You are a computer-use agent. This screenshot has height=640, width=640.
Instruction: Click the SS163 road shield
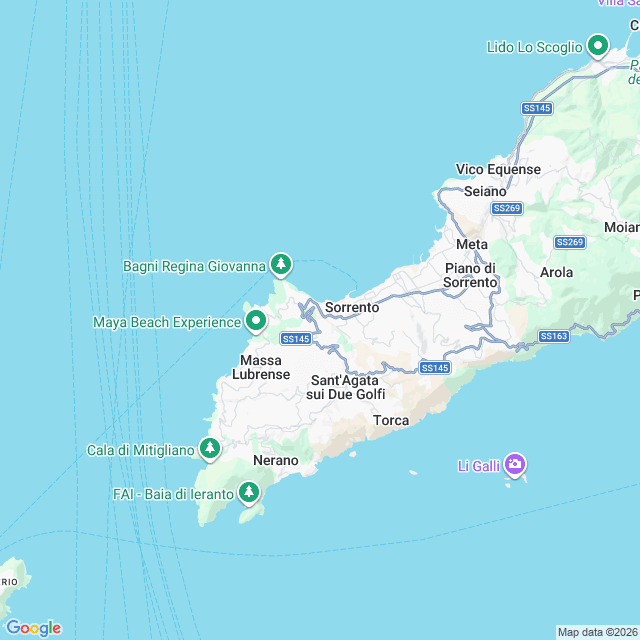(554, 336)
